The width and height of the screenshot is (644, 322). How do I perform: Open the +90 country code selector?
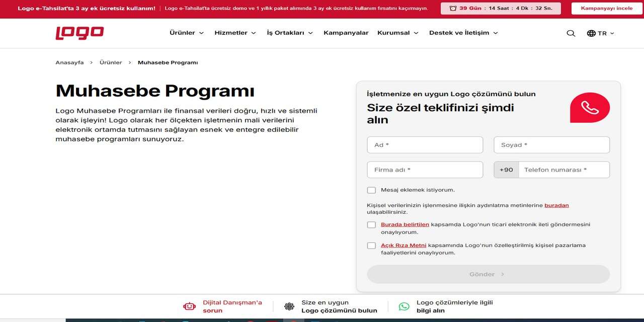tap(506, 170)
